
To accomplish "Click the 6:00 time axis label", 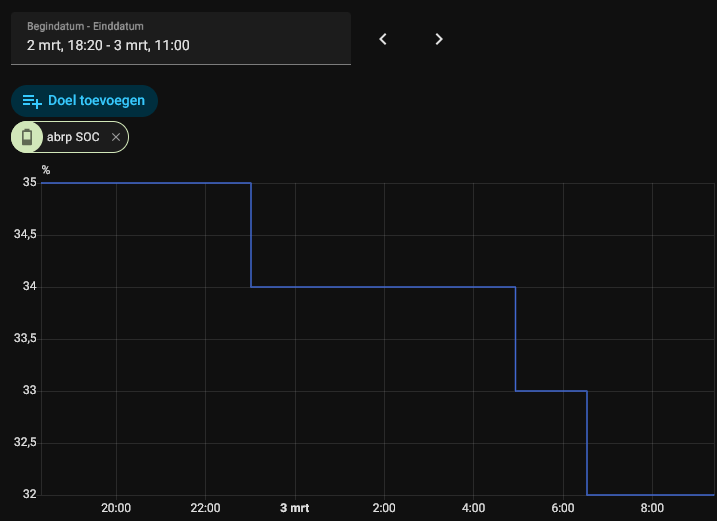I will pyautogui.click(x=563, y=508).
